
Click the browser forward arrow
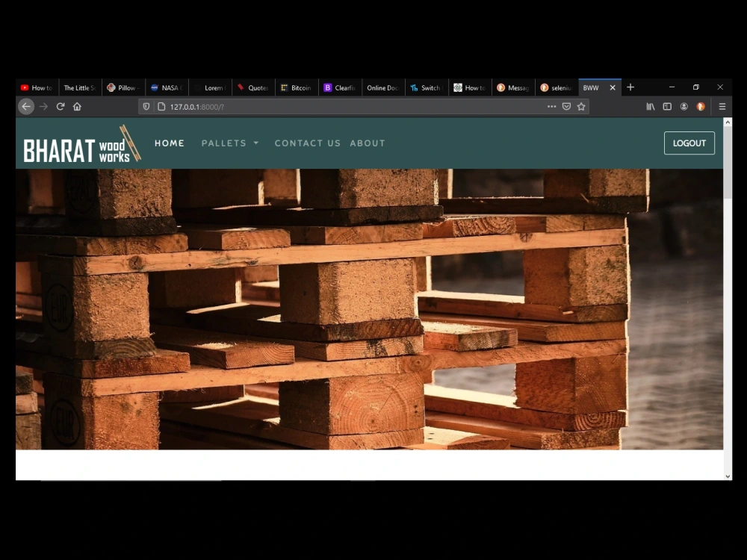tap(43, 107)
